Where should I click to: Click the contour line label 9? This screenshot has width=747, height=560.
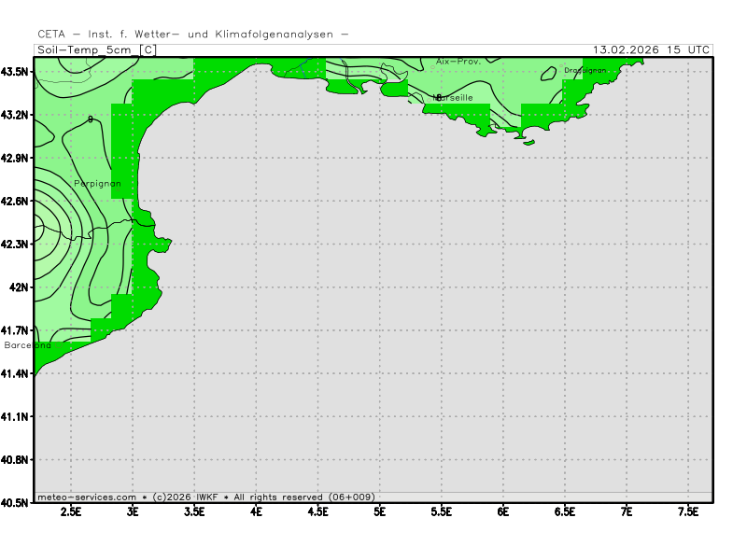(90, 119)
